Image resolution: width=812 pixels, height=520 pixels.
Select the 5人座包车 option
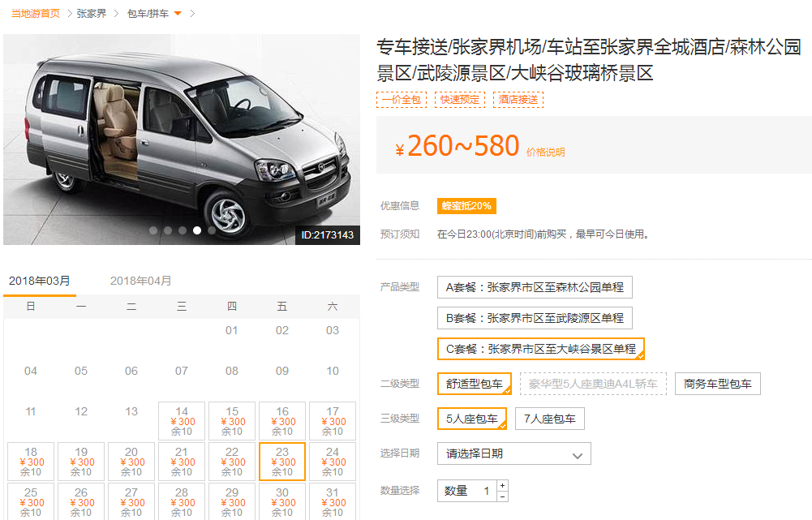coord(472,419)
